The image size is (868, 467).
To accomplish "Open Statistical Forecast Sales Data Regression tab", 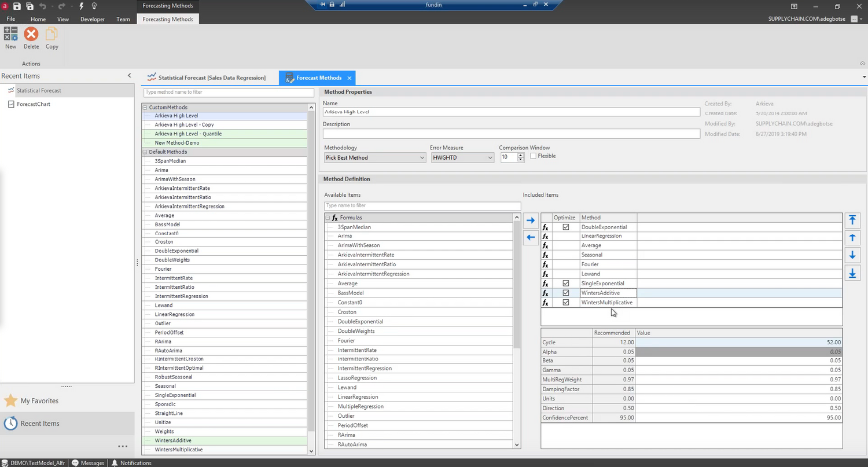I will pyautogui.click(x=207, y=78).
